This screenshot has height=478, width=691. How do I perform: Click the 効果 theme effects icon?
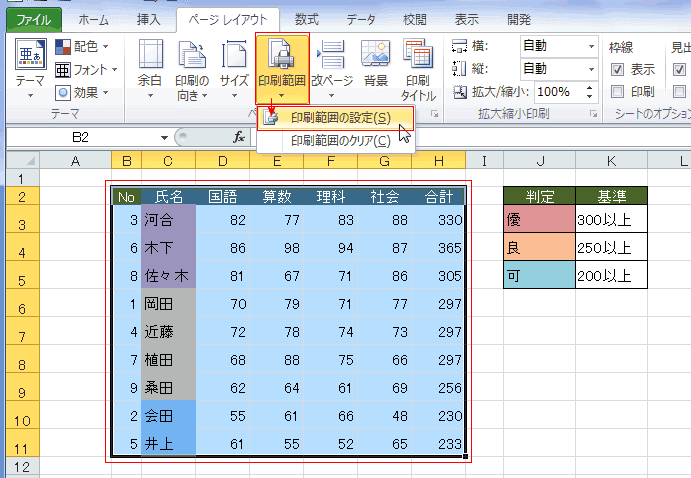pyautogui.click(x=63, y=93)
